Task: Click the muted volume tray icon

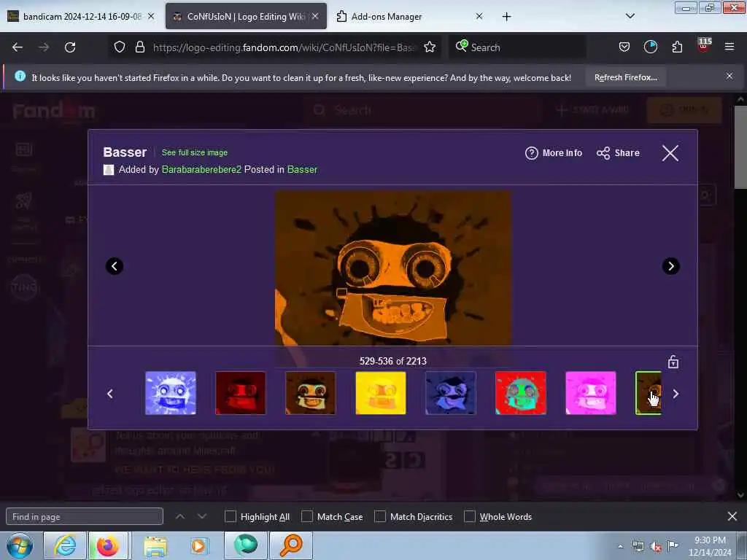Action: click(x=656, y=547)
